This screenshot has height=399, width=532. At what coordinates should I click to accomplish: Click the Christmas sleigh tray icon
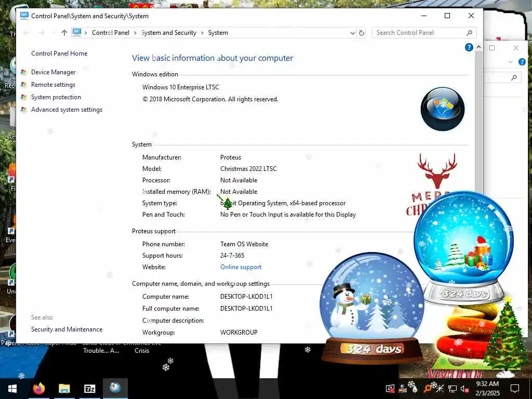403,389
